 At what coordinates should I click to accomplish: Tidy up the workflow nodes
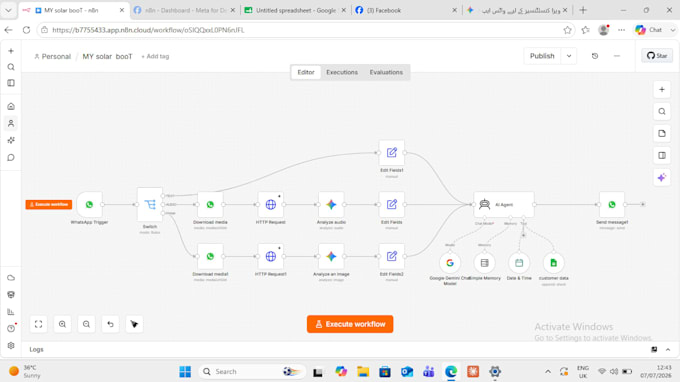coord(134,324)
